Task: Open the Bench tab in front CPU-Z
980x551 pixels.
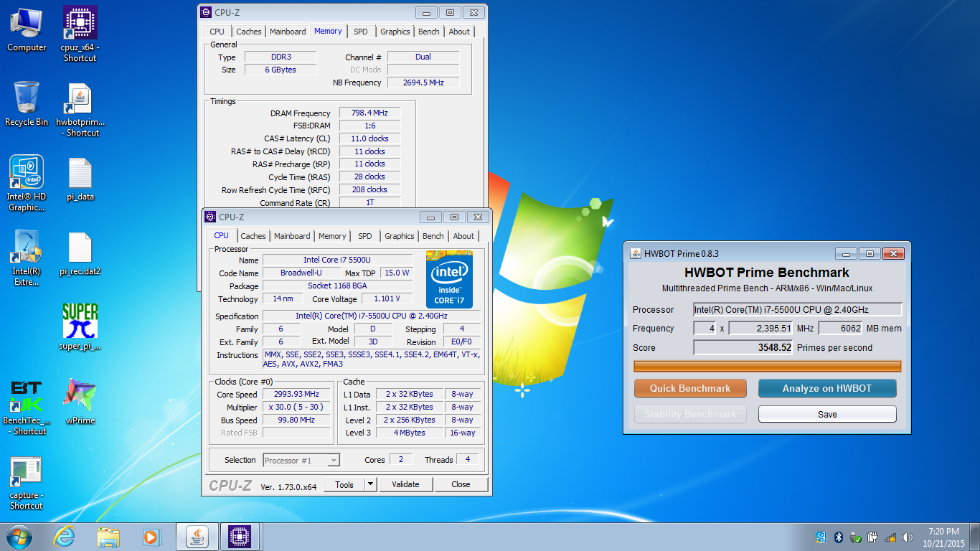Action: click(433, 236)
